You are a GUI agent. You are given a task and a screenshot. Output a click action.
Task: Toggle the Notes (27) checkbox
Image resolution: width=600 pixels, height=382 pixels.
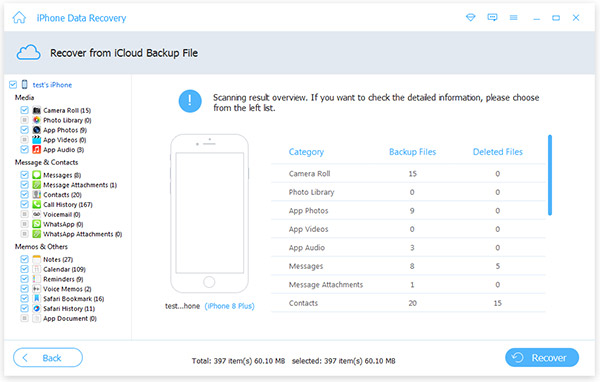(x=24, y=259)
